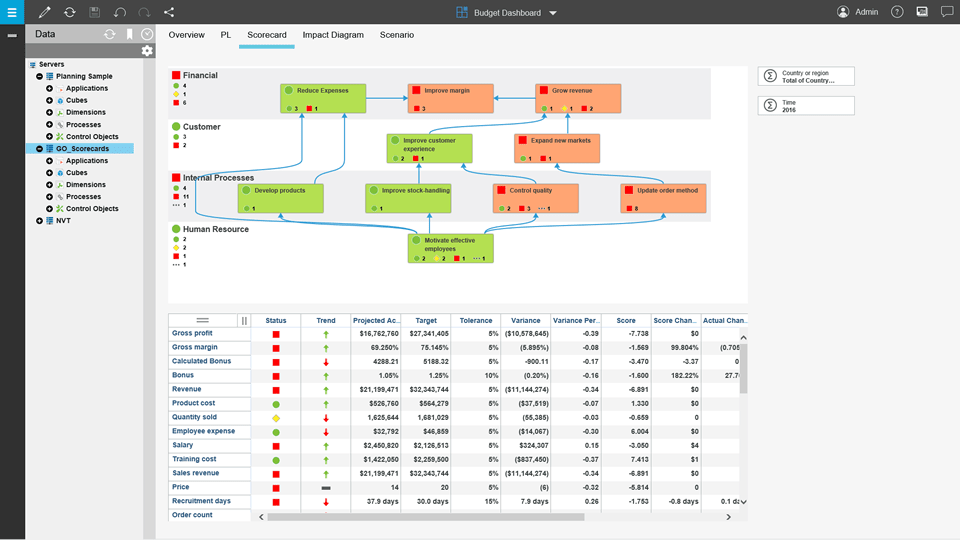Collapse the side panel with minus button
This screenshot has height=540, width=960.
12,35
